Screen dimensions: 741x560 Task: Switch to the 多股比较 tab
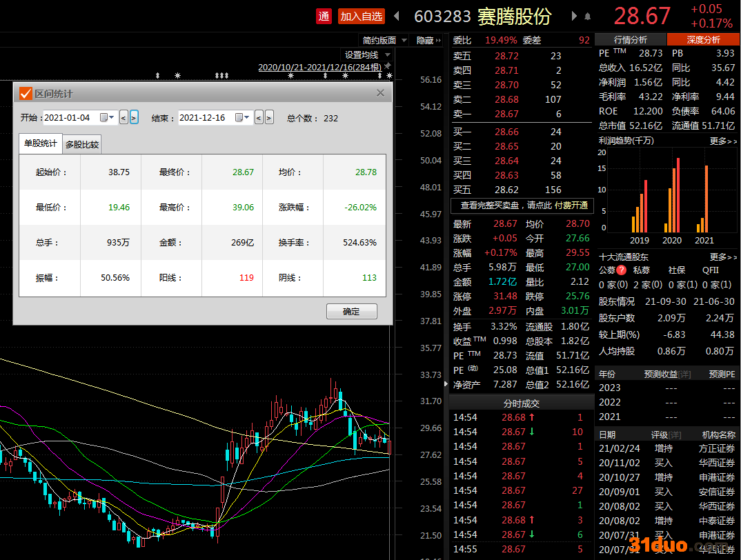(x=82, y=145)
